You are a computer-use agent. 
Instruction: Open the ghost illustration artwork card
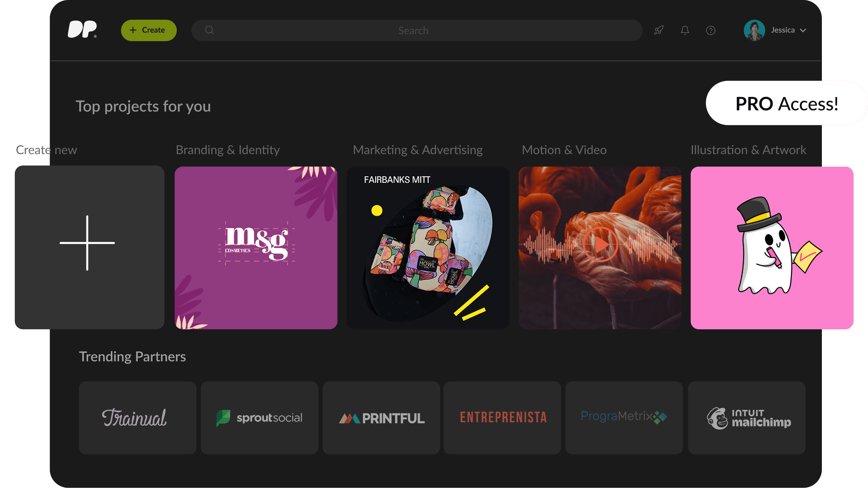point(772,248)
